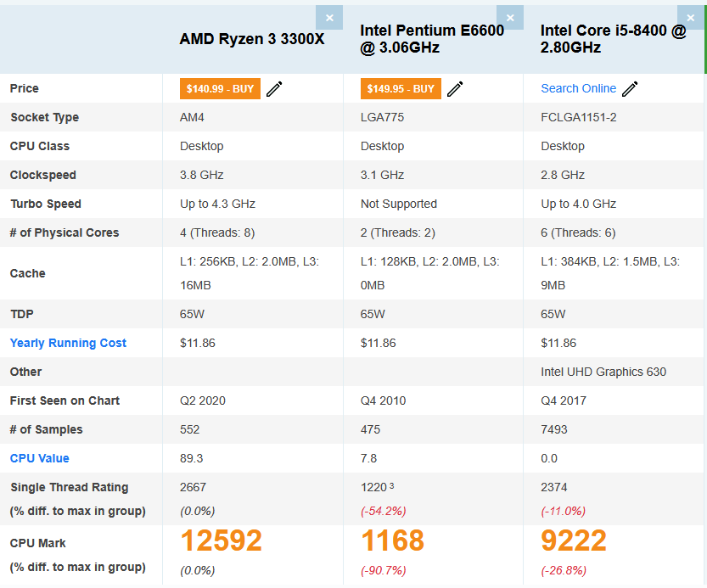Viewport: 707px width, 588px height.
Task: Click the Other row label
Action: (25, 372)
